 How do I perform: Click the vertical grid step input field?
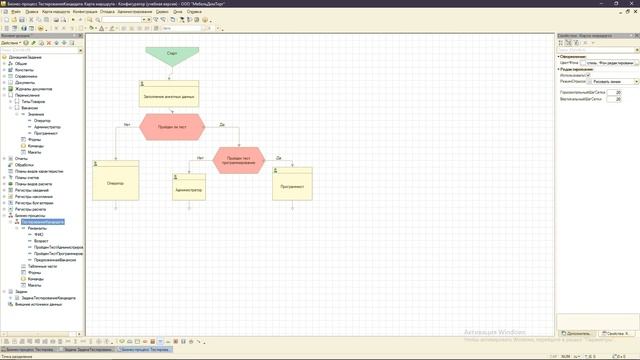click(x=614, y=99)
